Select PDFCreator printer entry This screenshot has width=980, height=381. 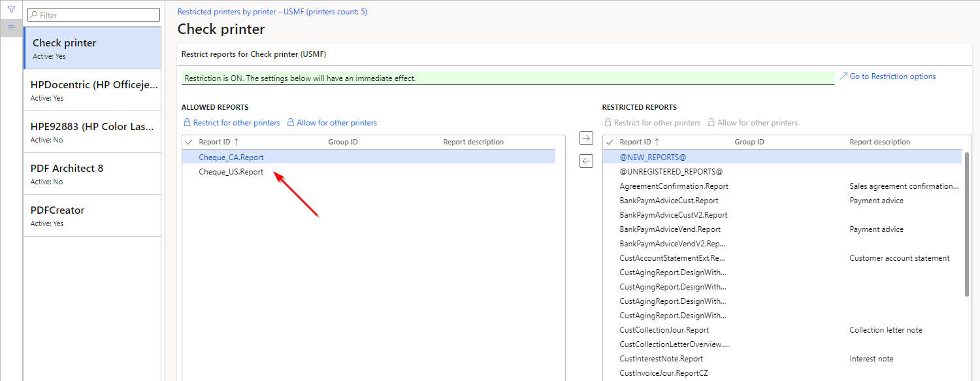(92, 216)
